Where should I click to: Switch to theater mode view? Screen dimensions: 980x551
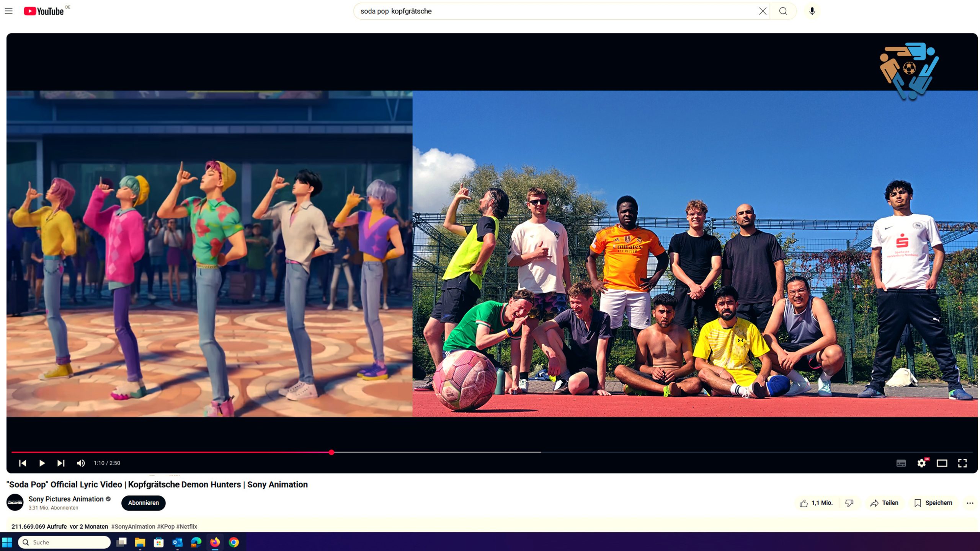click(942, 463)
